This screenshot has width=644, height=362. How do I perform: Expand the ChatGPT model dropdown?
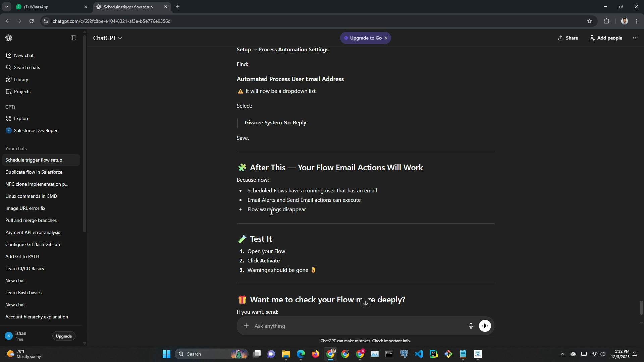(108, 38)
